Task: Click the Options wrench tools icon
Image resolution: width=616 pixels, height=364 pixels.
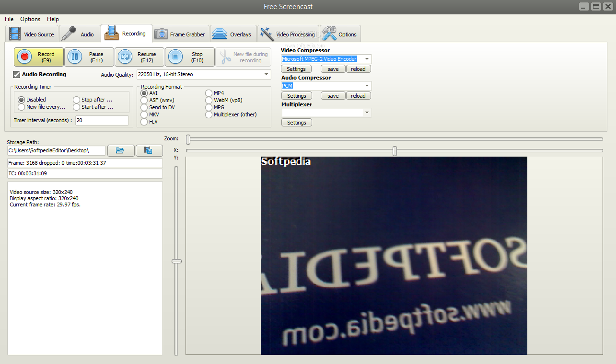Action: [329, 34]
